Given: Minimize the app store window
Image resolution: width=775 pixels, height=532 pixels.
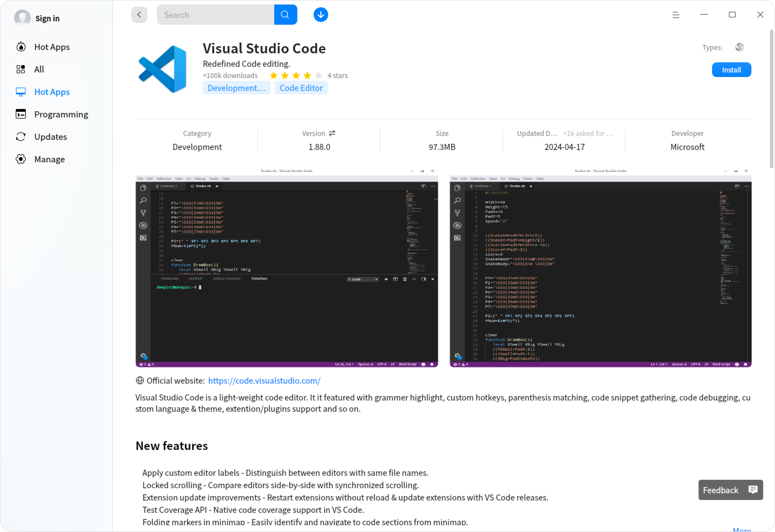Looking at the screenshot, I should point(704,15).
